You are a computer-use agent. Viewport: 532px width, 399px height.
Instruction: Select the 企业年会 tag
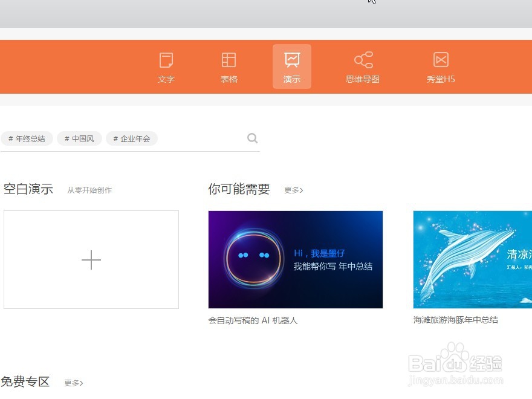(x=132, y=138)
